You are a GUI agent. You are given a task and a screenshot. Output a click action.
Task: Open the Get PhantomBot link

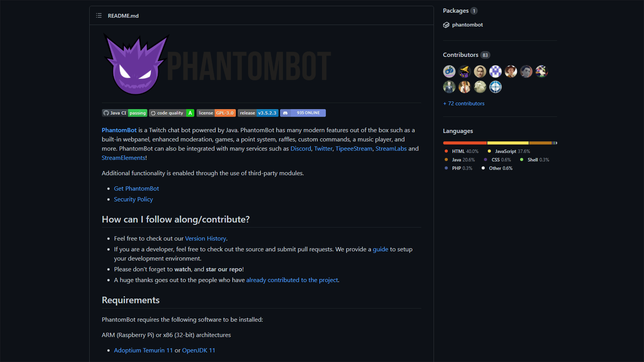click(137, 189)
